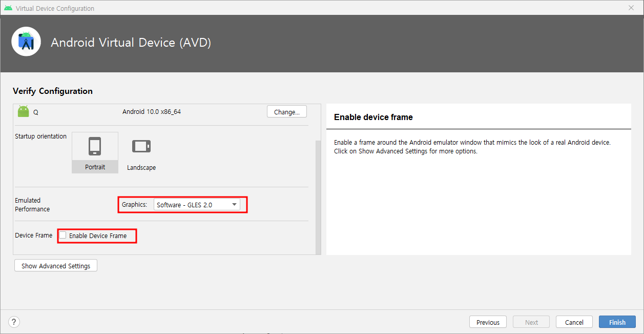
Task: Close the Virtual Device Configuration window
Action: tap(631, 8)
